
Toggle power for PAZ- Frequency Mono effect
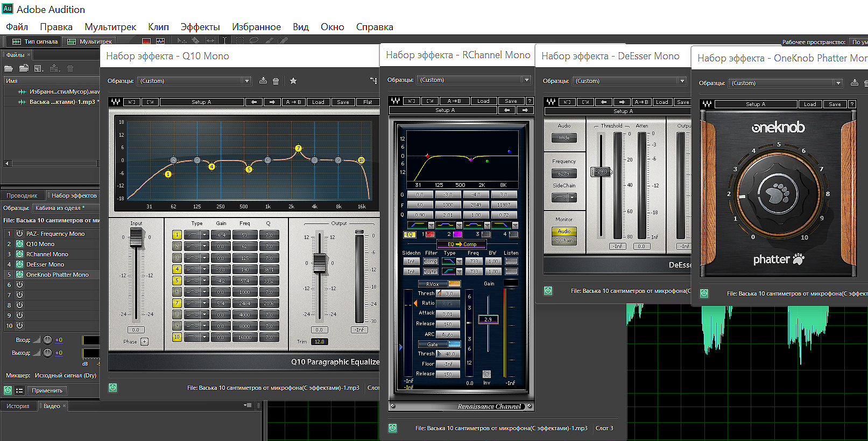pos(19,234)
